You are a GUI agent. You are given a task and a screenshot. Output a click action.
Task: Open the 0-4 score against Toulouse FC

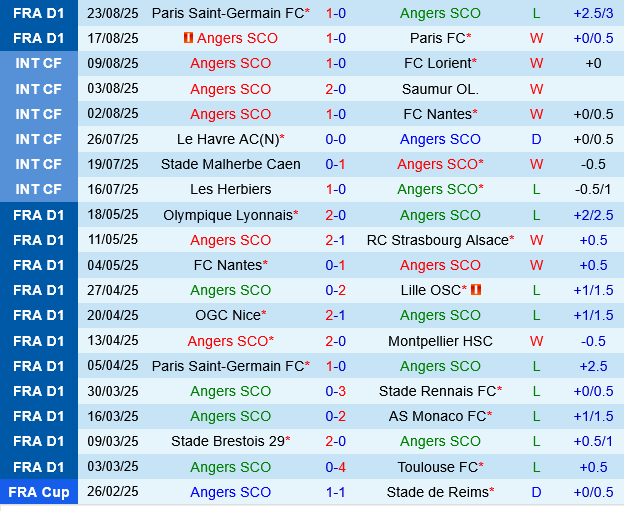(336, 467)
